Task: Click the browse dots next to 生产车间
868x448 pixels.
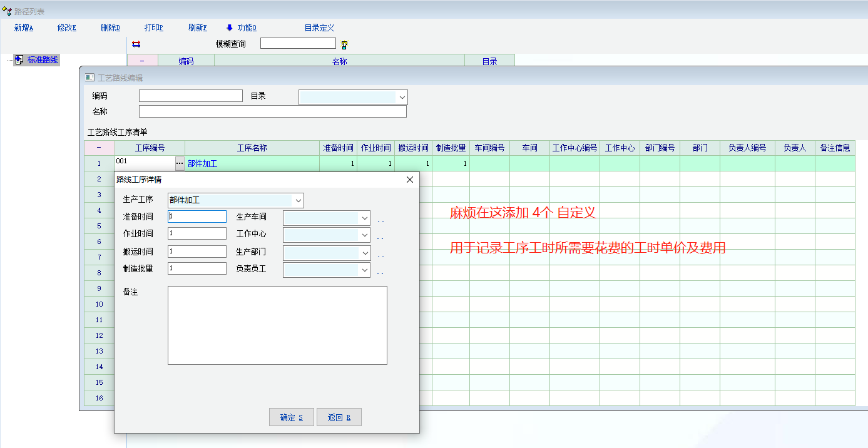Action: coord(380,221)
